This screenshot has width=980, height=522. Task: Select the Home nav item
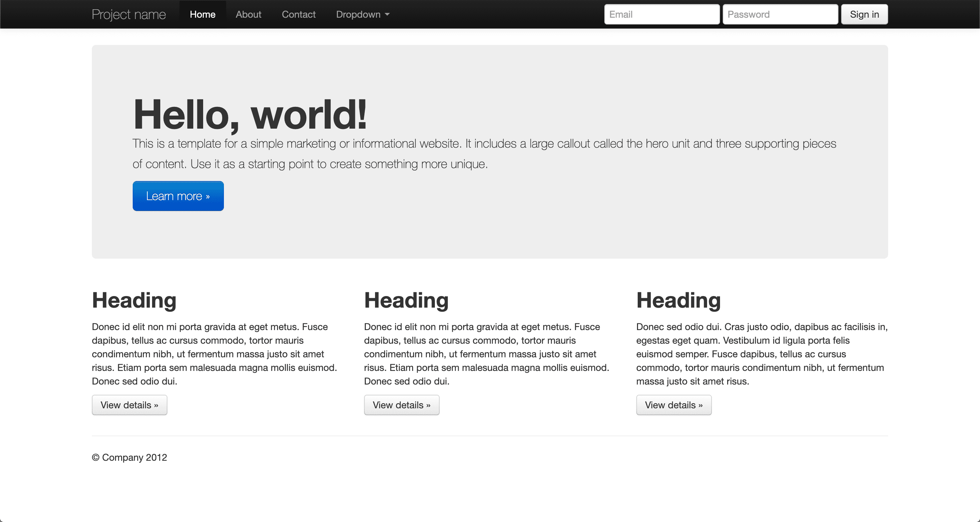tap(202, 14)
